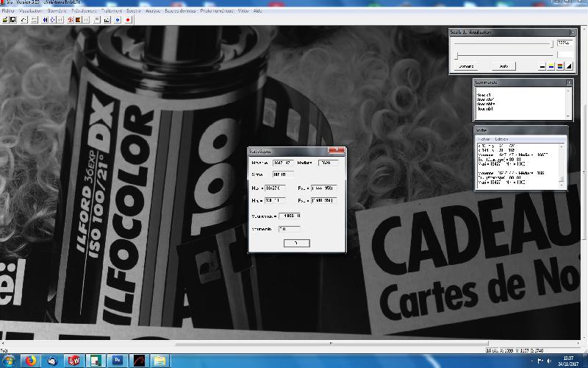
Task: Open Firefox from the taskbar
Action: coord(31,361)
